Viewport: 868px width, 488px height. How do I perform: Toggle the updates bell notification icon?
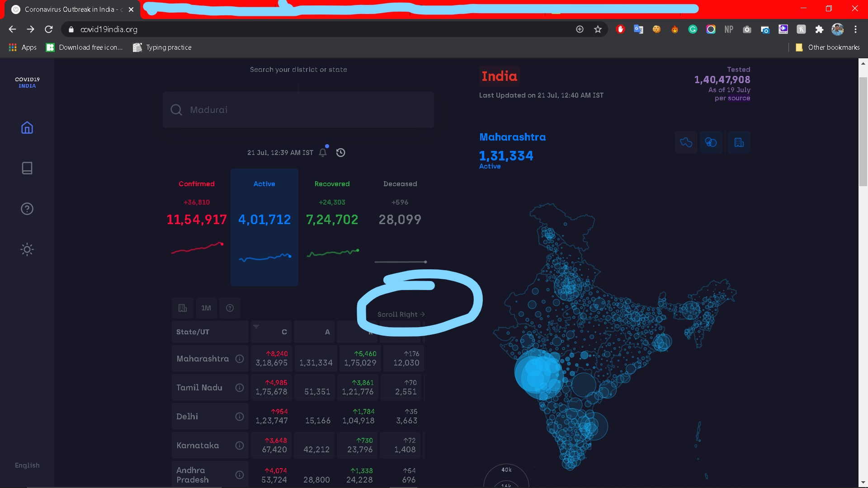[x=323, y=153]
